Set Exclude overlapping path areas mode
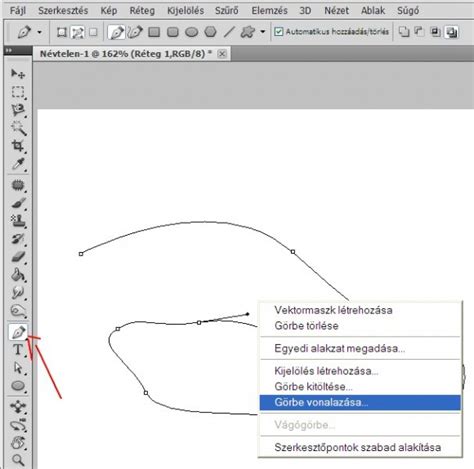The height and width of the screenshot is (469, 474). [x=451, y=32]
